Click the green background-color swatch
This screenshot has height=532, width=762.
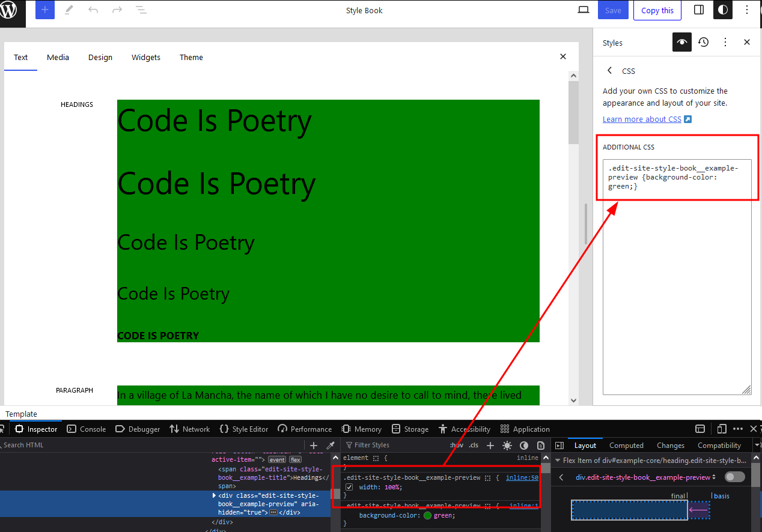(427, 515)
